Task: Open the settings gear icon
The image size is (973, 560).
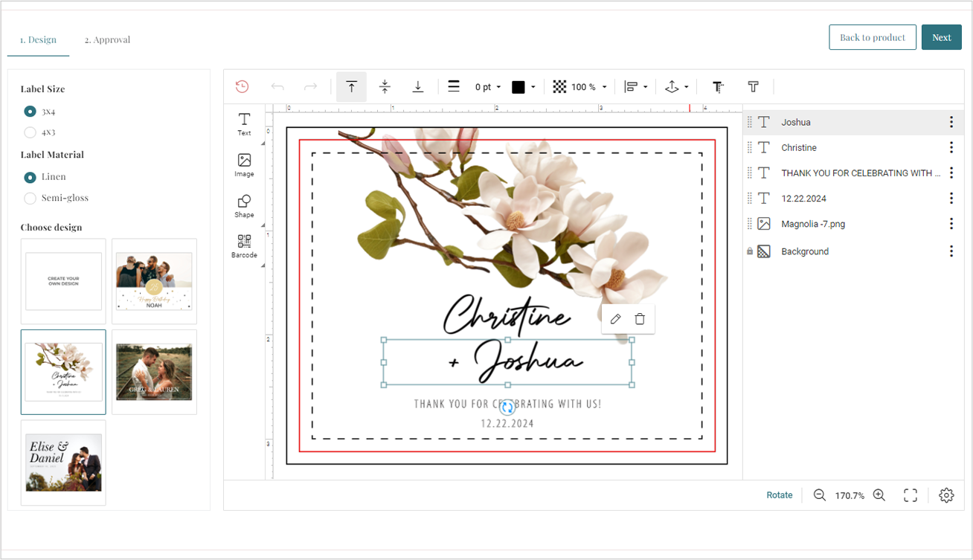Action: (x=946, y=495)
